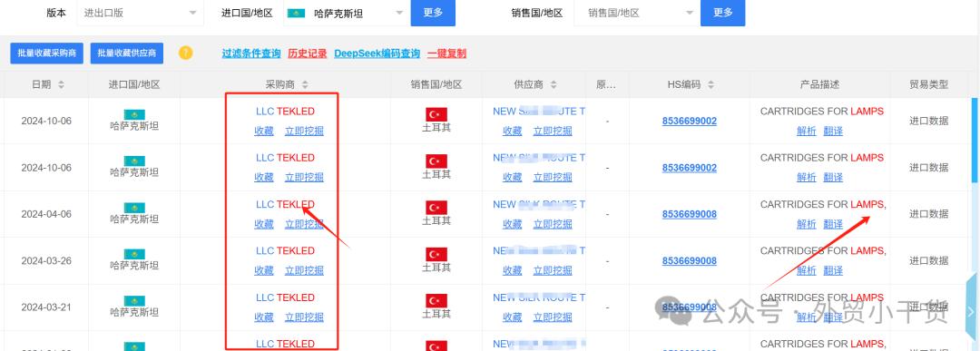Open LLC TEKLED buyer in 2024-03-21 row

[285, 297]
